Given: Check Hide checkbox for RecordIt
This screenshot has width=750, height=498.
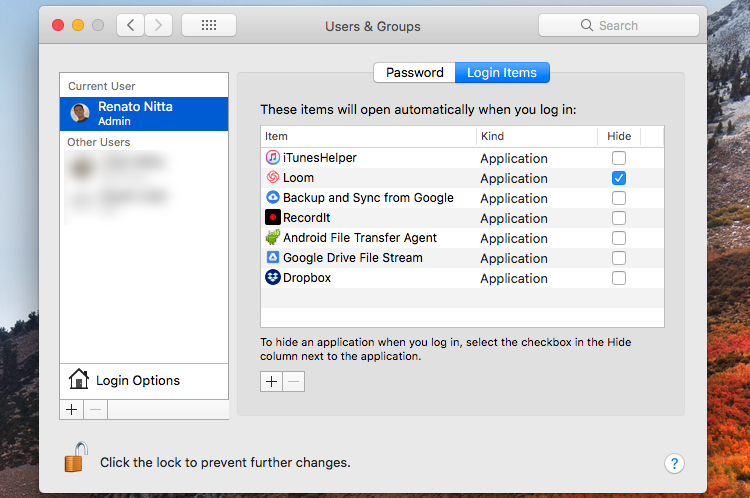Looking at the screenshot, I should point(619,218).
